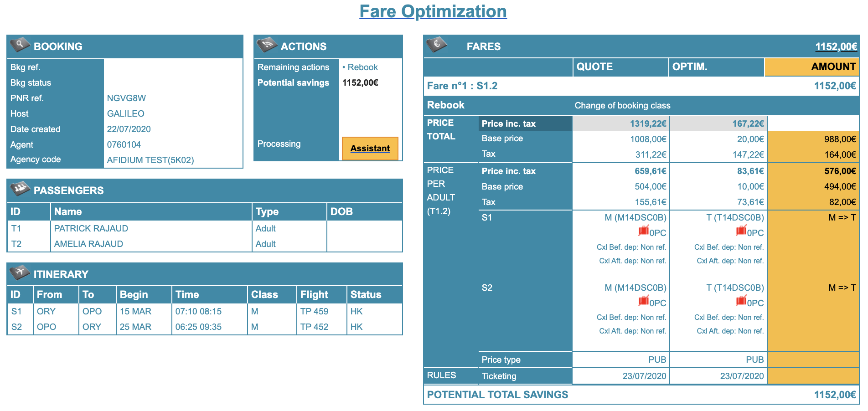868x411 pixels.
Task: Click the Fares euro icon
Action: pyautogui.click(x=436, y=45)
